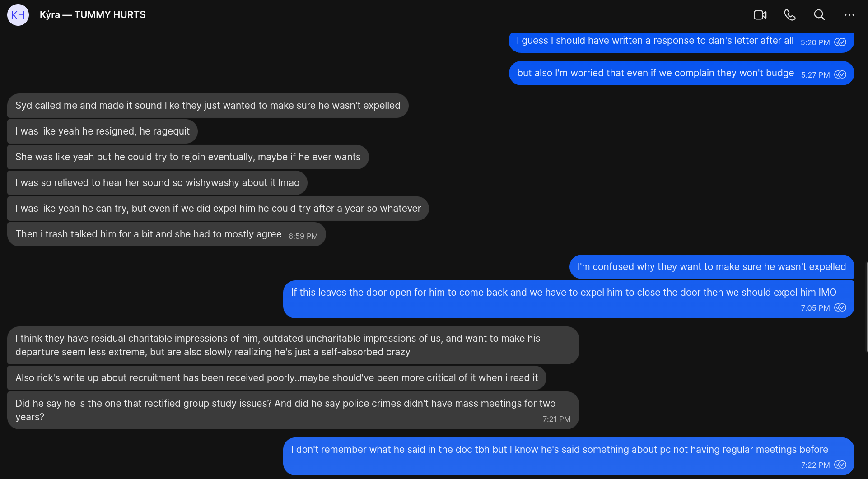Click message about rick's recruitment write up
Screen dimensions: 868x479
[x=276, y=378]
